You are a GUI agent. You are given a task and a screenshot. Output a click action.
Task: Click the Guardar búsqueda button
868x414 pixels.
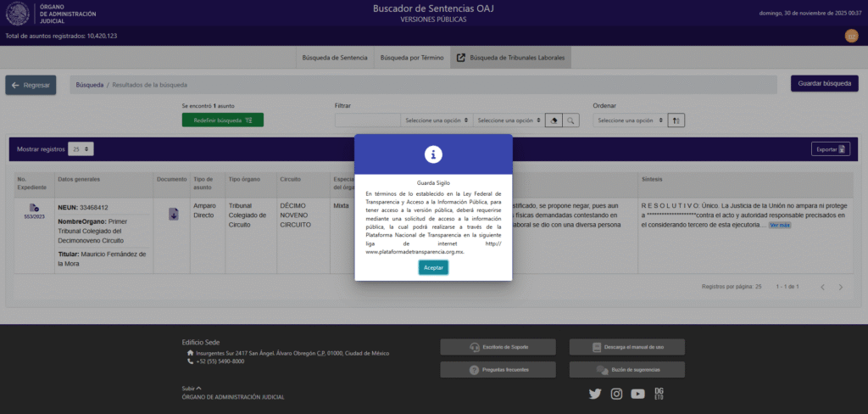(824, 84)
